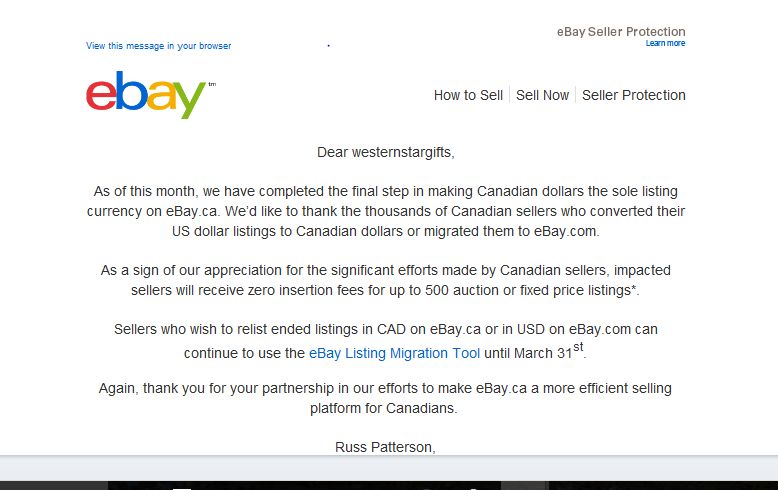
Task: Click the "Dear westernstargifts," greeting line
Action: point(385,152)
